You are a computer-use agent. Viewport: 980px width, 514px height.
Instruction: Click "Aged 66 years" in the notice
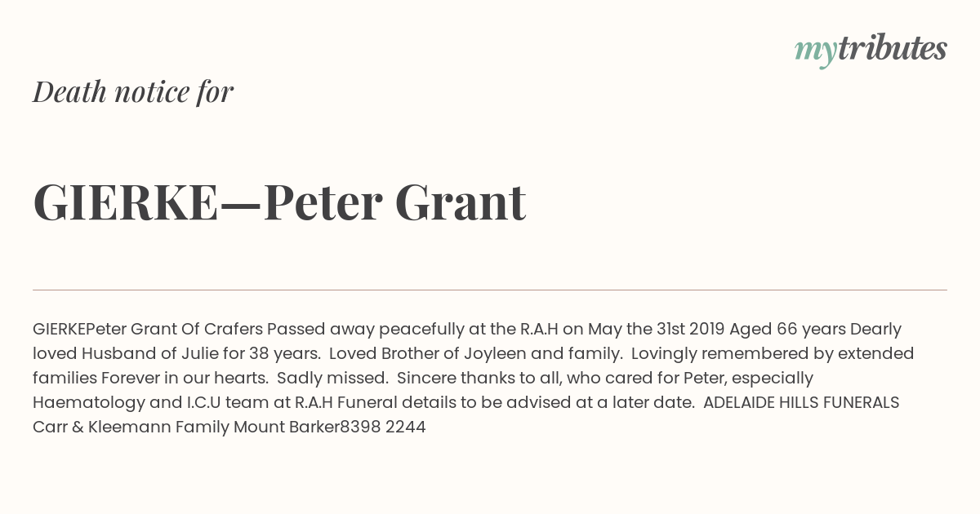pos(787,329)
